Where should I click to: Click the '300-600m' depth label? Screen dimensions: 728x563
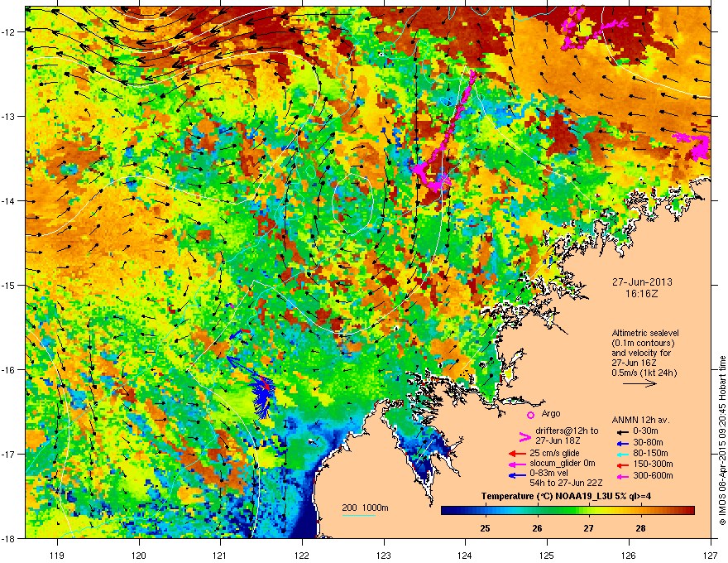pos(653,476)
